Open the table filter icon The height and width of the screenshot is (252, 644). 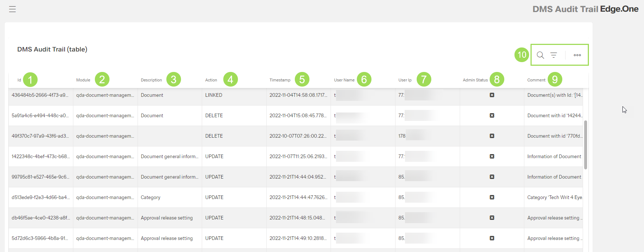554,55
